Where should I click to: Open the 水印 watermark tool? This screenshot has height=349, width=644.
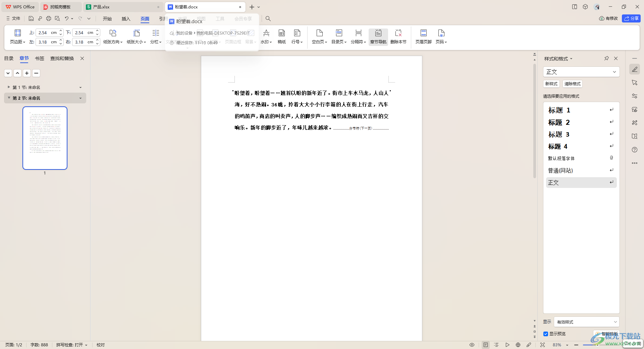coord(266,37)
